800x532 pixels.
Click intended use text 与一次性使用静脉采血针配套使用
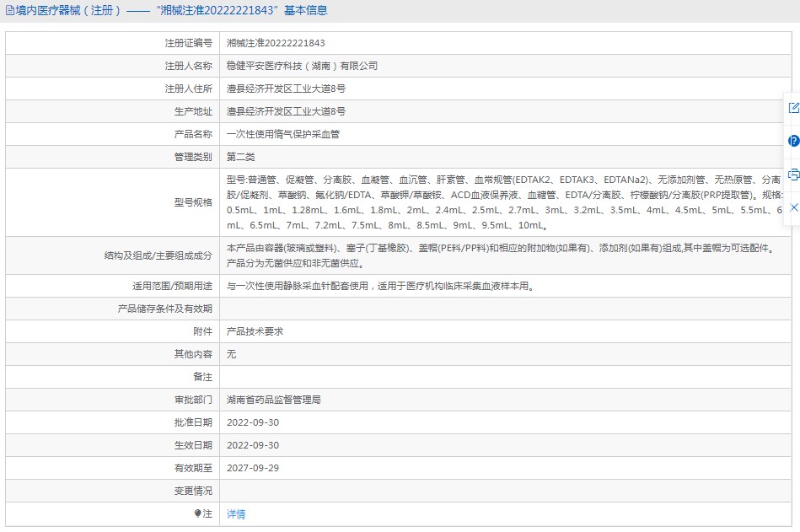click(x=298, y=286)
